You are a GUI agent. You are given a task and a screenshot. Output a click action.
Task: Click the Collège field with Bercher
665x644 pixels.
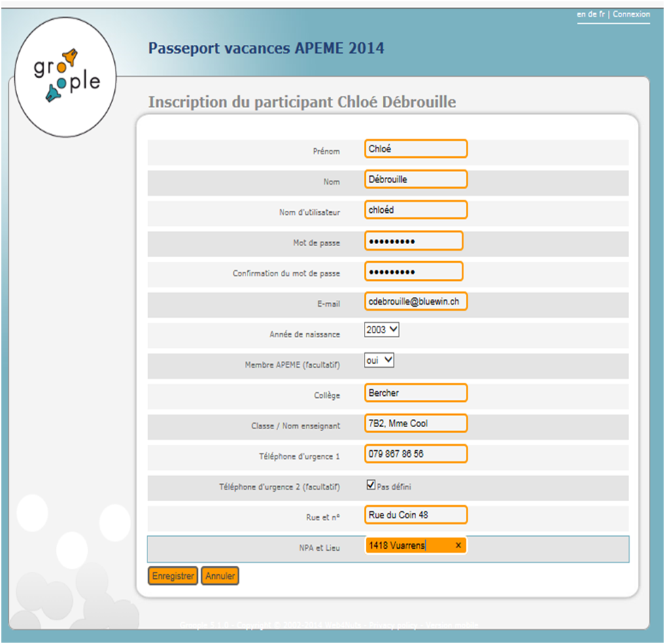[x=415, y=393]
